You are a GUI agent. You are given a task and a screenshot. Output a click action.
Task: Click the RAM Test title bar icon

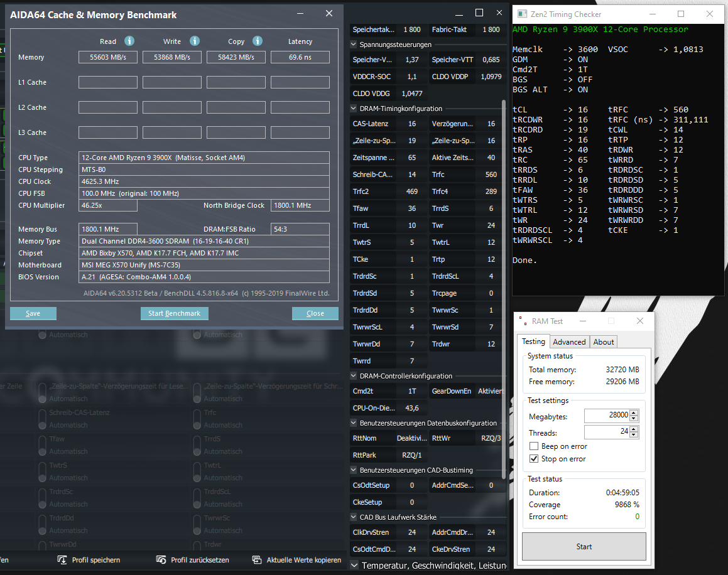click(523, 321)
